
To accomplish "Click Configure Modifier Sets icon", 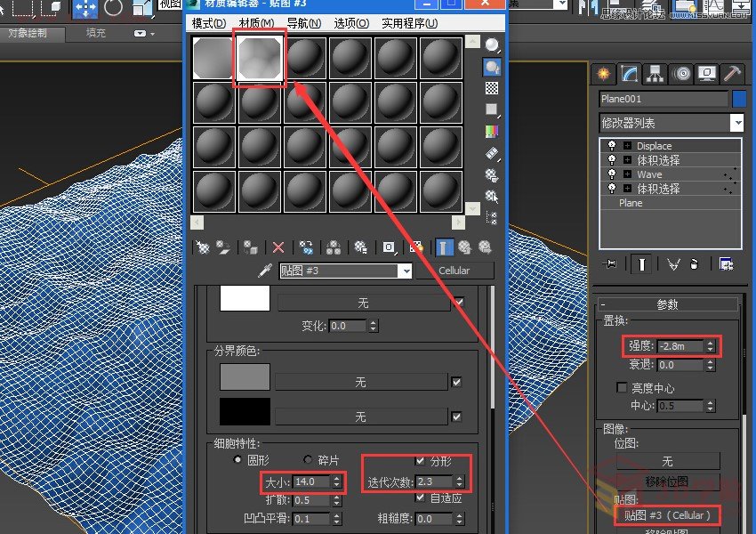I will (x=726, y=263).
